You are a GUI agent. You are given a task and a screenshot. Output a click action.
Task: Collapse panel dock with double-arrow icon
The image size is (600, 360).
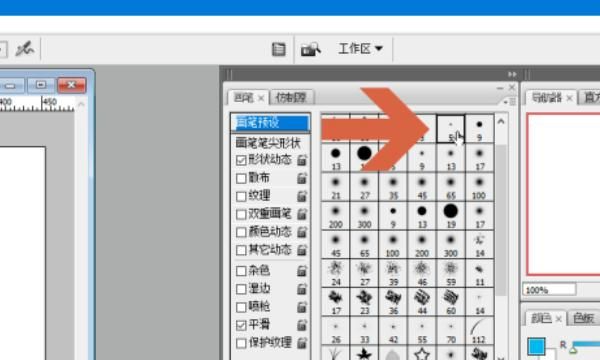[512, 74]
